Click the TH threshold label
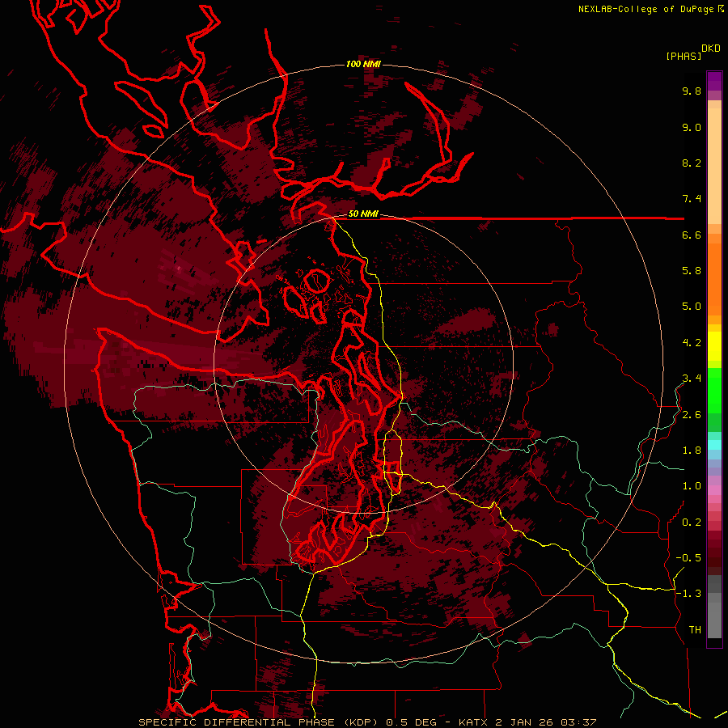728x728 pixels. coord(695,630)
